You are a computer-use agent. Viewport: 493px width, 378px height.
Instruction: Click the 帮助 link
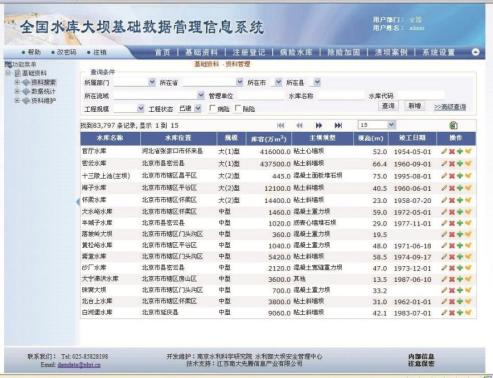pyautogui.click(x=34, y=52)
